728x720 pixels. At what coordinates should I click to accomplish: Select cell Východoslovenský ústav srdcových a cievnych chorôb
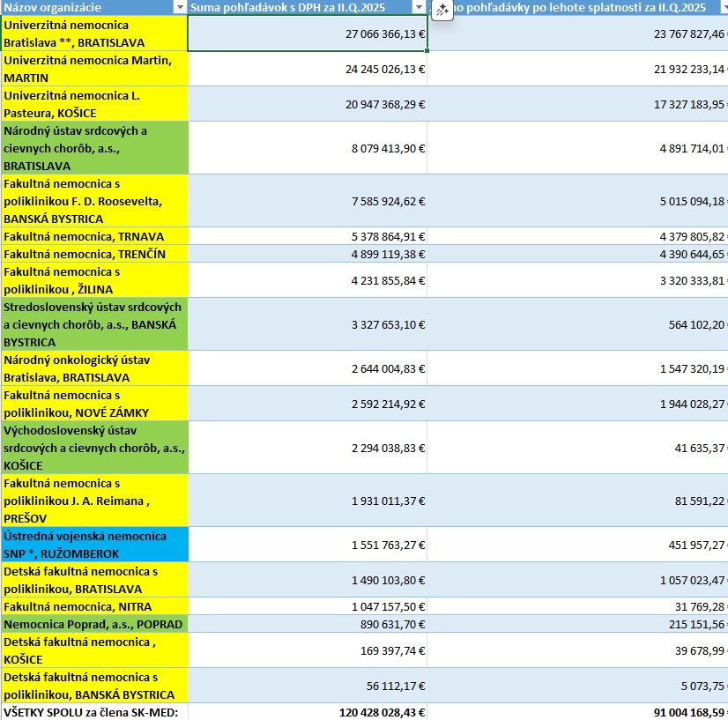click(x=94, y=448)
